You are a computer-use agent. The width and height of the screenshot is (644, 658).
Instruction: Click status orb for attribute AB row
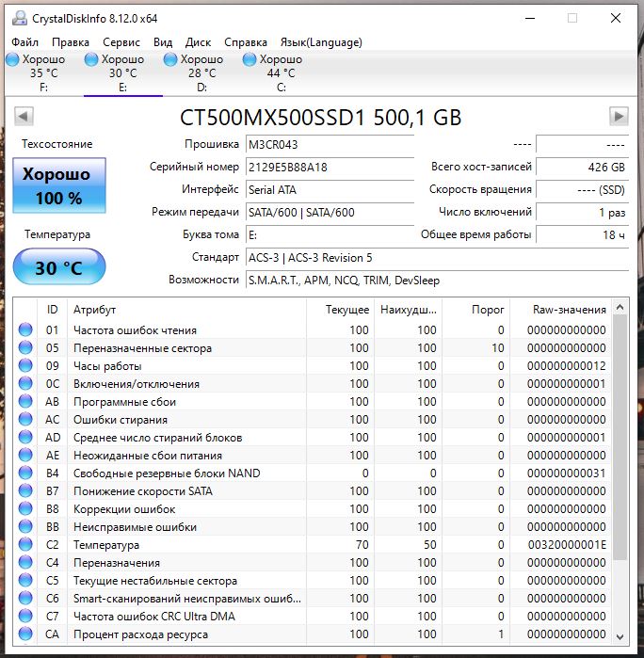pyautogui.click(x=25, y=401)
